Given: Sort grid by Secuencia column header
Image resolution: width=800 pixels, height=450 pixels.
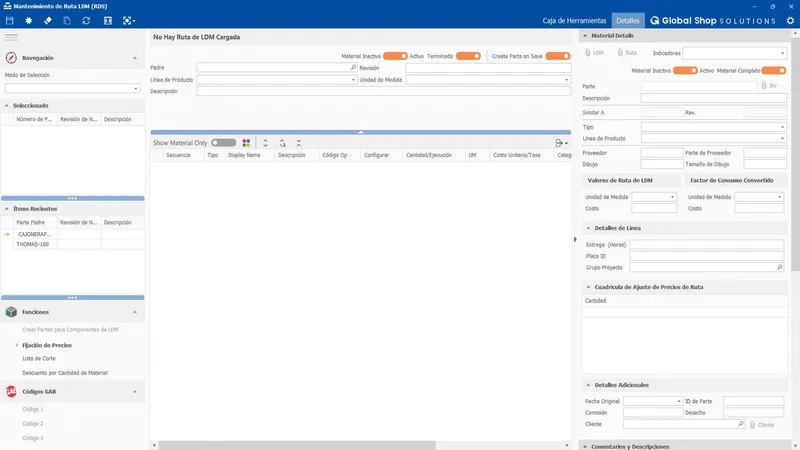Looking at the screenshot, I should (178, 155).
